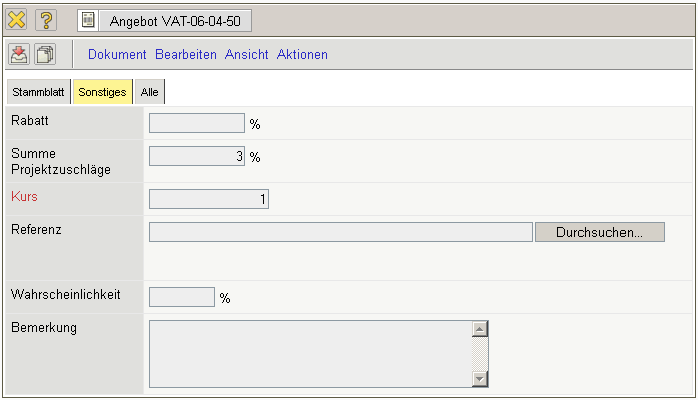698x400 pixels.
Task: Click the copy documents icon
Action: (46, 55)
